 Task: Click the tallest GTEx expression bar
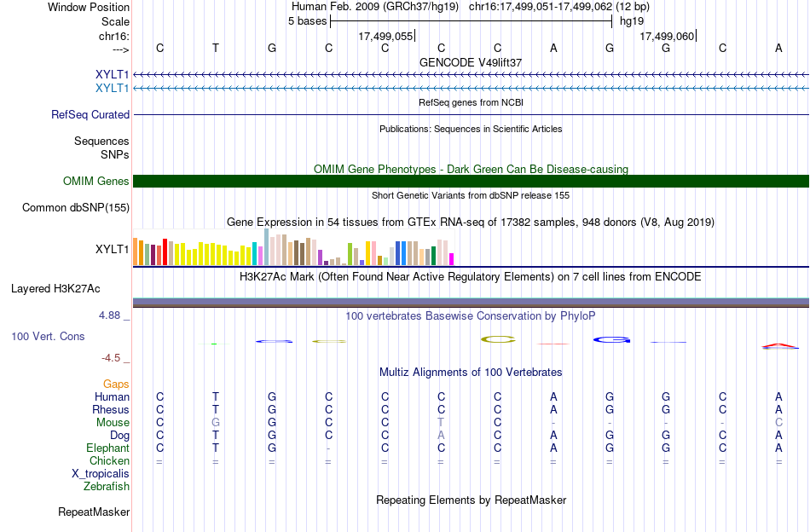pyautogui.click(x=267, y=247)
